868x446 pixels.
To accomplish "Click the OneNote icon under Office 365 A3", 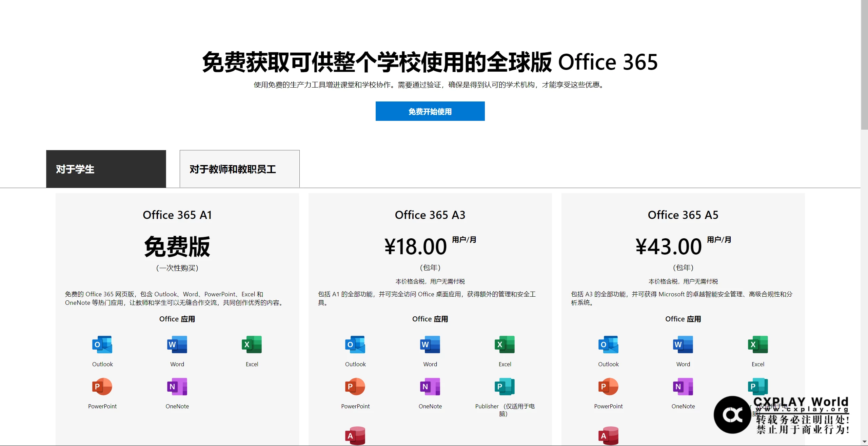I will [x=430, y=387].
